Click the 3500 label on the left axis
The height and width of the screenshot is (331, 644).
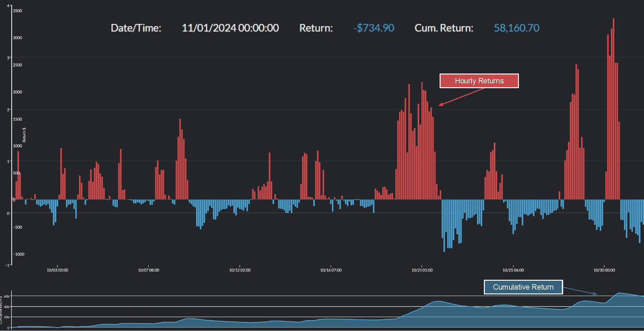pos(18,11)
